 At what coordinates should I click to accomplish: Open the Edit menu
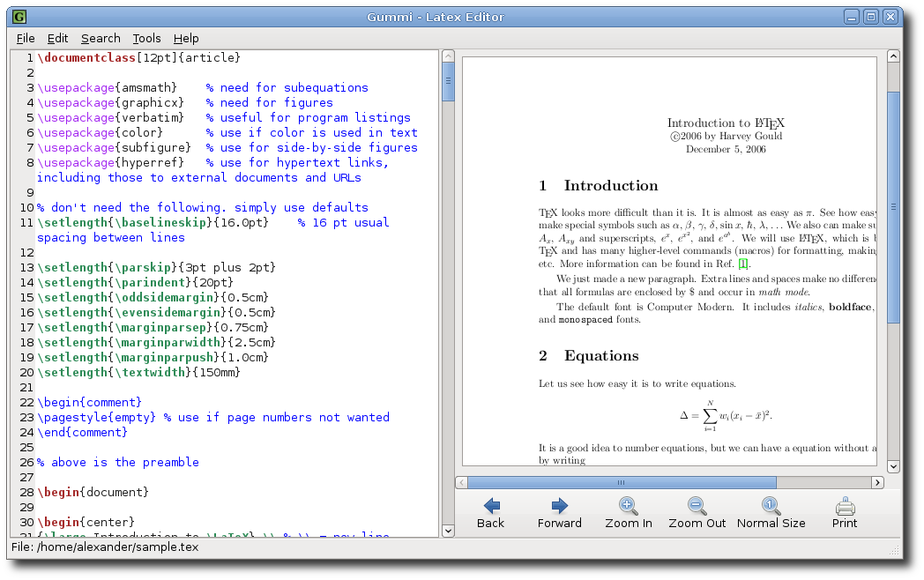click(x=58, y=38)
